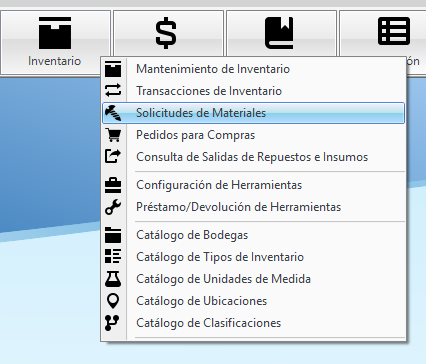Open Catálogo de Unidades de Medida

coord(253,279)
